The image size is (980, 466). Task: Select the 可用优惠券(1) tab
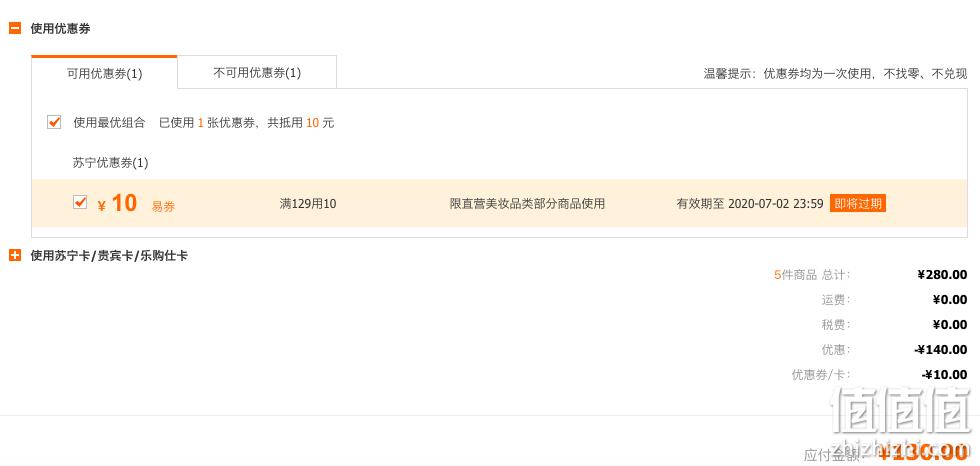point(104,73)
